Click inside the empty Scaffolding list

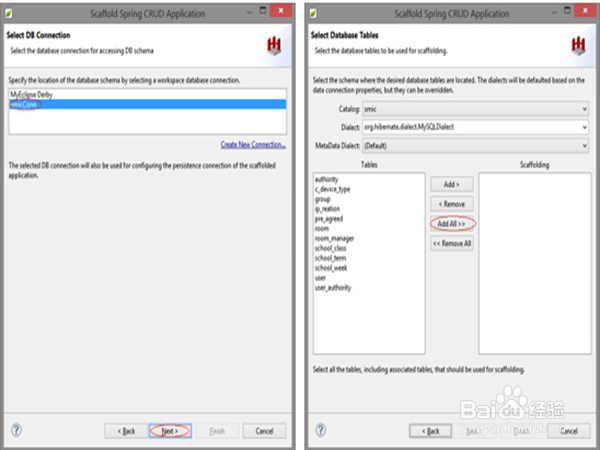pyautogui.click(x=535, y=263)
